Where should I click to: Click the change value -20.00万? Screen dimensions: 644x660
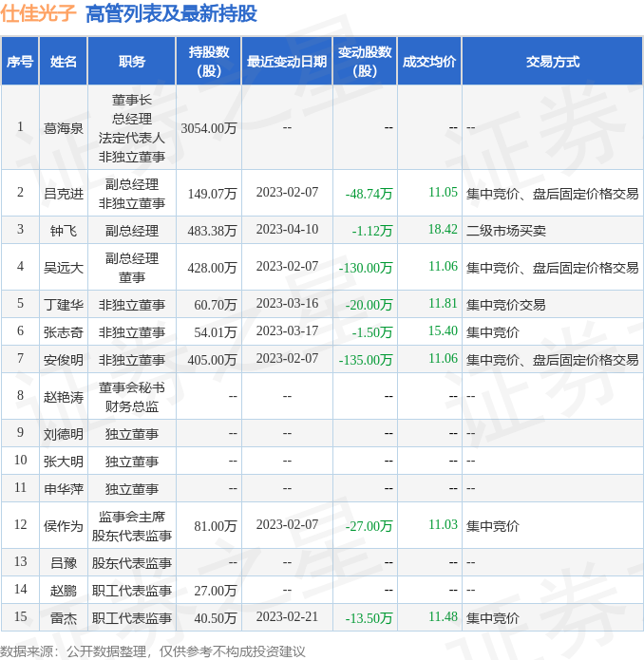(x=369, y=305)
